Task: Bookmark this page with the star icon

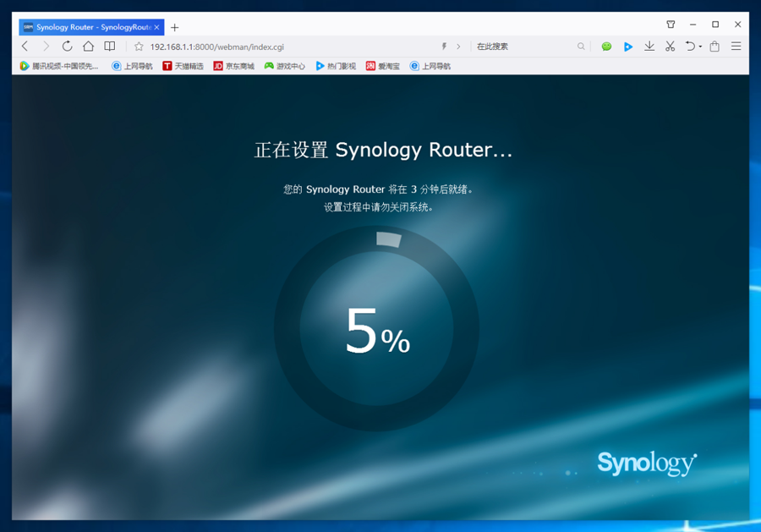Action: (x=139, y=47)
